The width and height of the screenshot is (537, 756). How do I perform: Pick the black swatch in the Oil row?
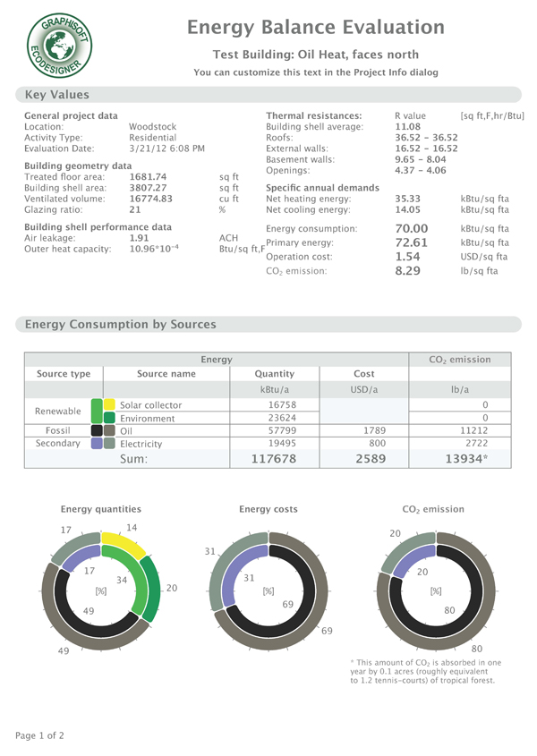[97, 429]
